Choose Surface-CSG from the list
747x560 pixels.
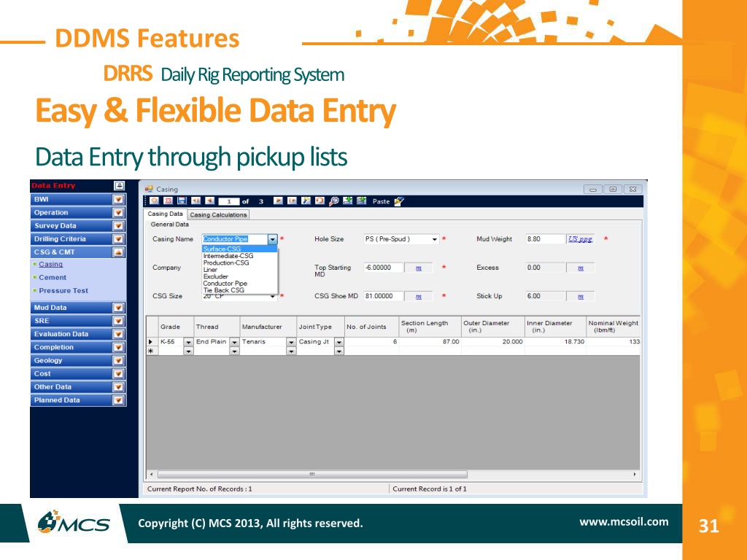(239, 249)
